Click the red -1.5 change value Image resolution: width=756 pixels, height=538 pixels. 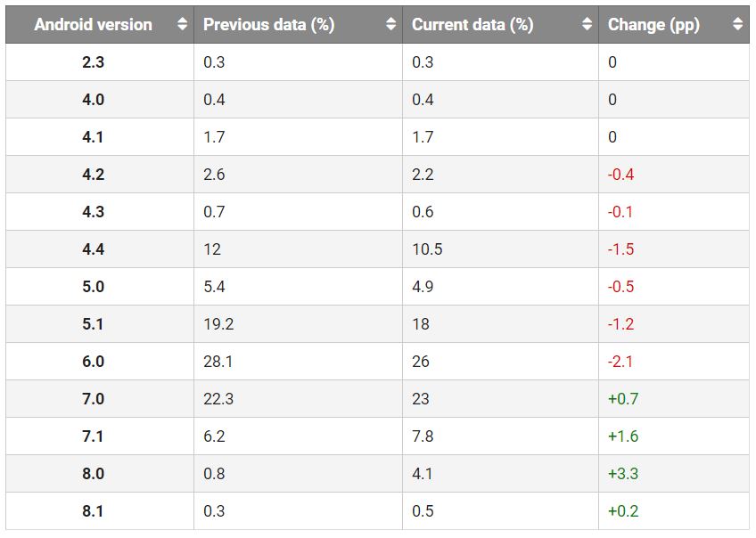point(620,249)
